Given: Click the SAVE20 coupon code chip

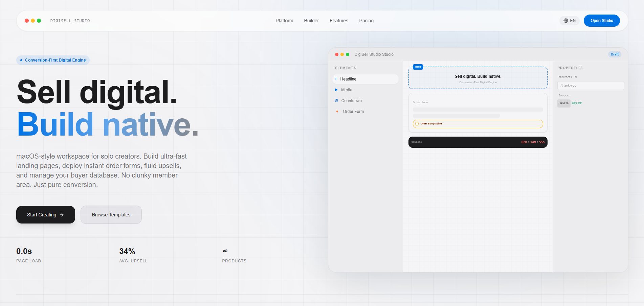Looking at the screenshot, I should click(x=564, y=103).
